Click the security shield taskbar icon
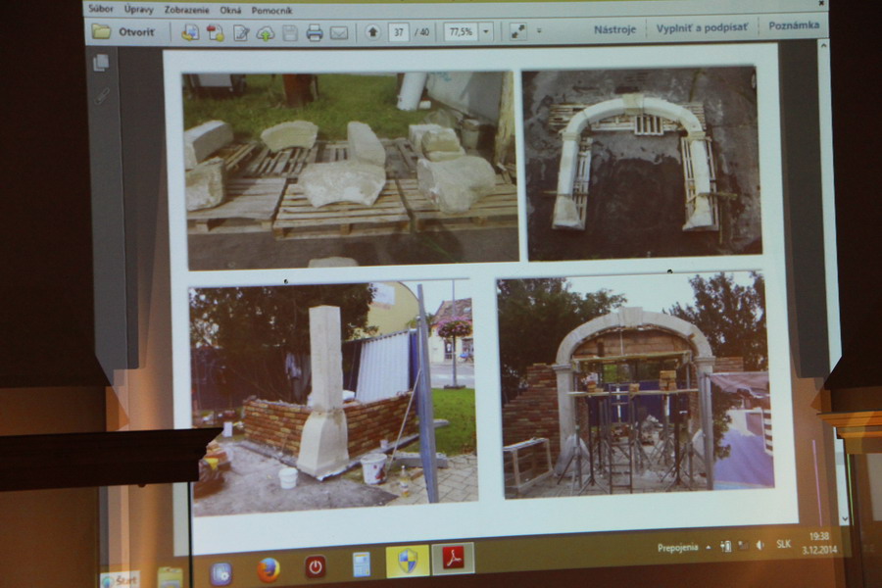 [408, 561]
